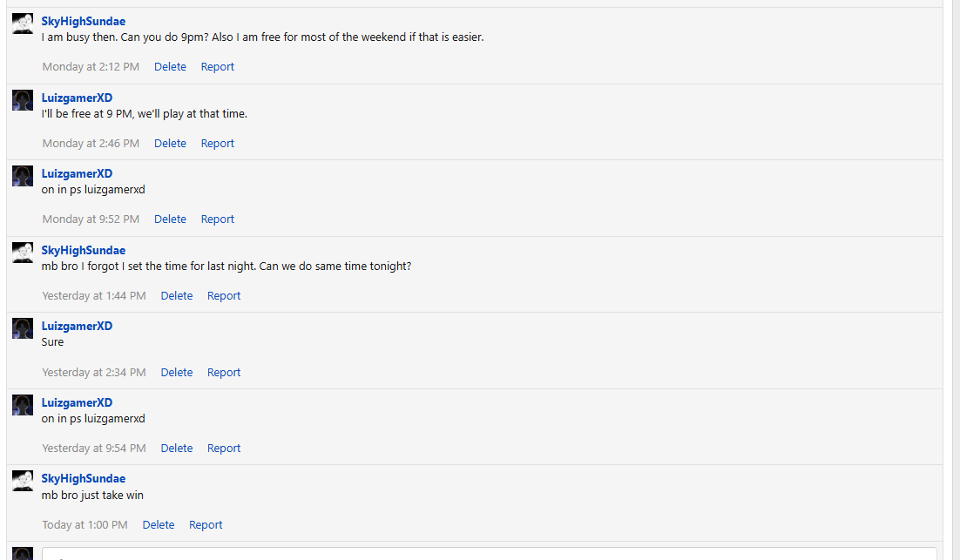Open SkyHighSundae profile from the top comment
This screenshot has height=560, width=960.
click(84, 21)
